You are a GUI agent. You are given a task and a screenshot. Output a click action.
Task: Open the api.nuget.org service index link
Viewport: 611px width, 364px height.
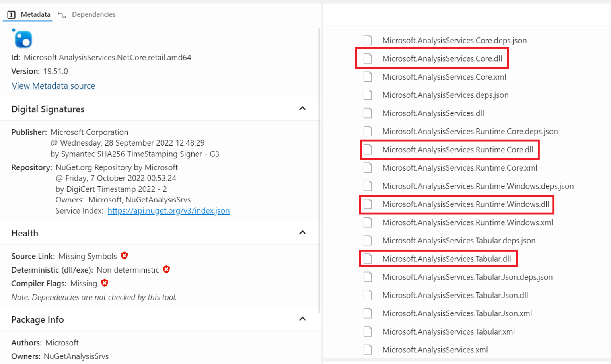point(169,210)
